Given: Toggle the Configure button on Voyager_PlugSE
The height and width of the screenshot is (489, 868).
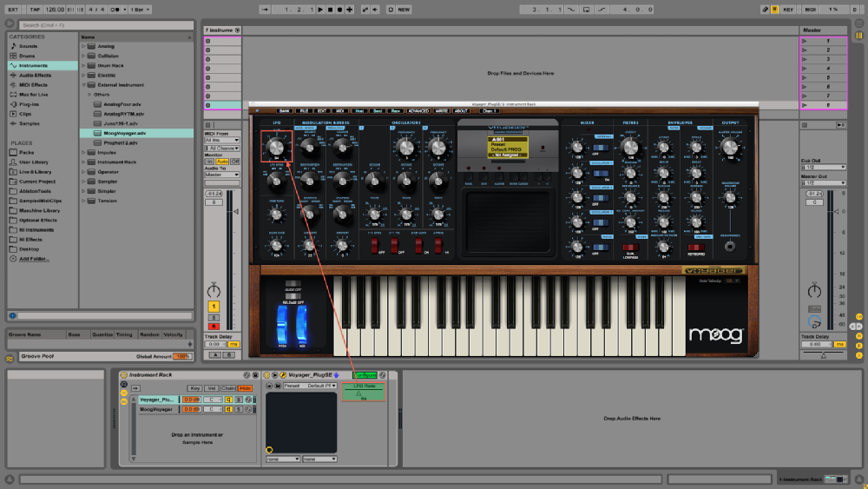Looking at the screenshot, I should click(365, 375).
